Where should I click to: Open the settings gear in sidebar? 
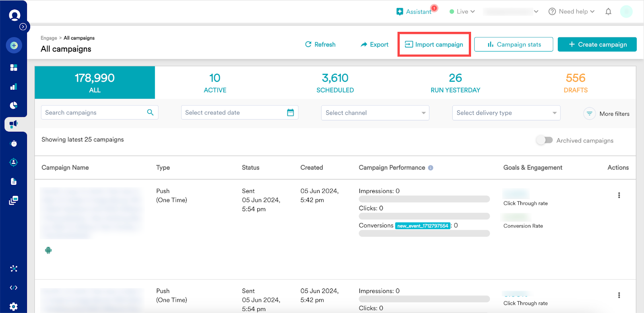click(x=14, y=307)
